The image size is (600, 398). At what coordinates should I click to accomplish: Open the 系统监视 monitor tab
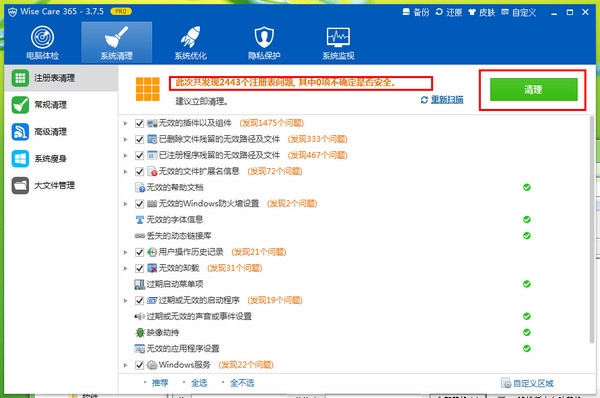click(x=338, y=42)
